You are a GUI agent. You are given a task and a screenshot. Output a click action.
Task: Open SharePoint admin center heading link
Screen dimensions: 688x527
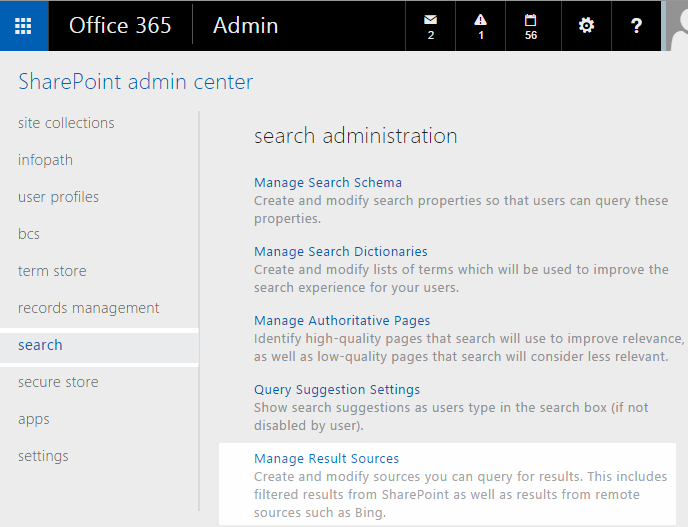(x=136, y=81)
